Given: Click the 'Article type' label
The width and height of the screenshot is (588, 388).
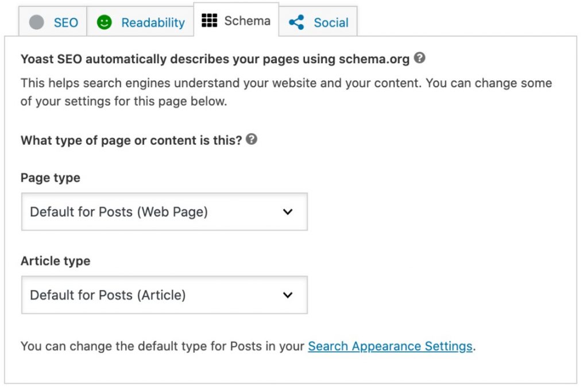Looking at the screenshot, I should click(56, 261).
